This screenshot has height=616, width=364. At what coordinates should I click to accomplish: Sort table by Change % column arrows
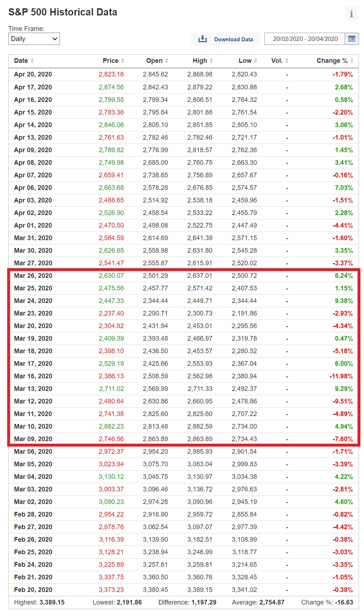pyautogui.click(x=352, y=61)
